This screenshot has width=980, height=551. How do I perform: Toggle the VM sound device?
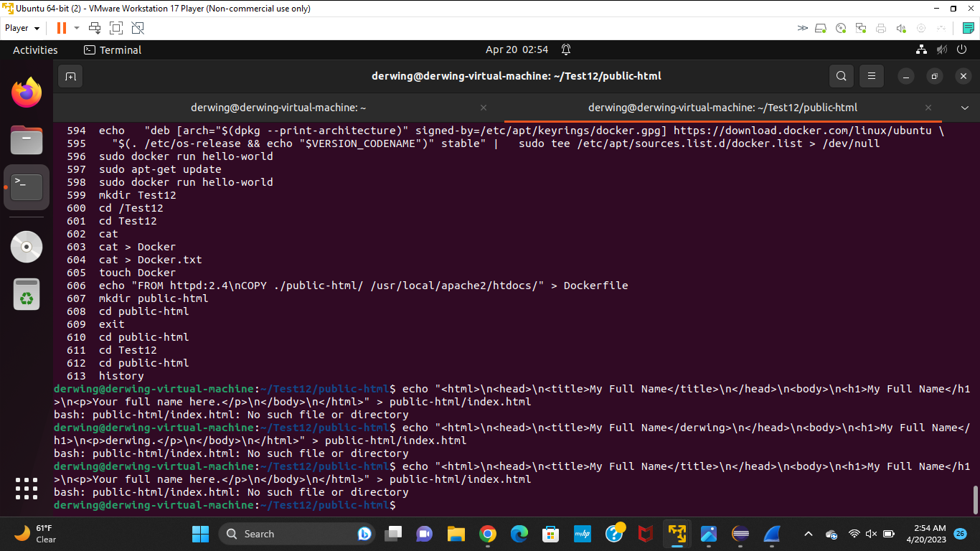[900, 28]
